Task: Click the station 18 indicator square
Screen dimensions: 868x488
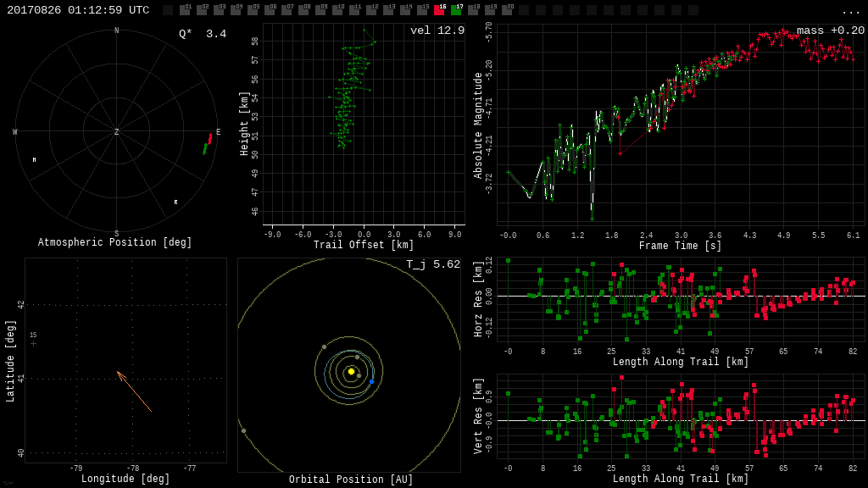Action: 473,10
